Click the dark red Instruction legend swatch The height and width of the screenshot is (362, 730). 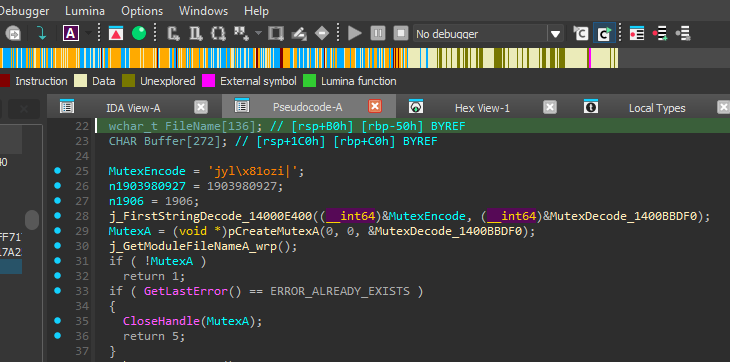[5, 81]
